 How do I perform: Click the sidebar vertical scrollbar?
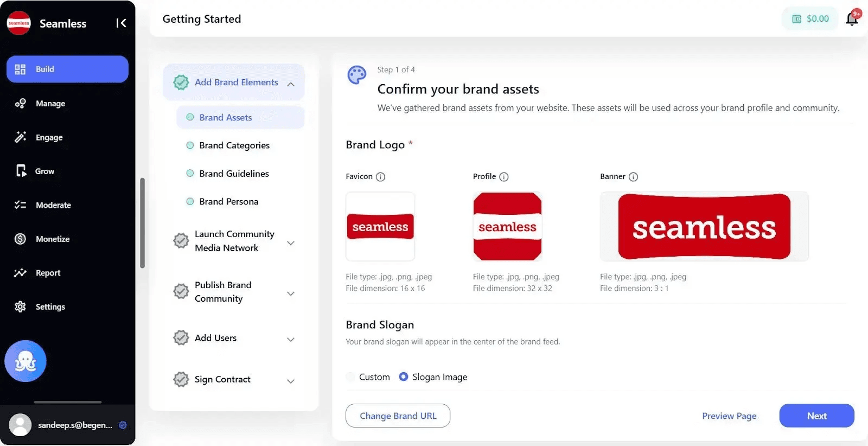tap(142, 222)
